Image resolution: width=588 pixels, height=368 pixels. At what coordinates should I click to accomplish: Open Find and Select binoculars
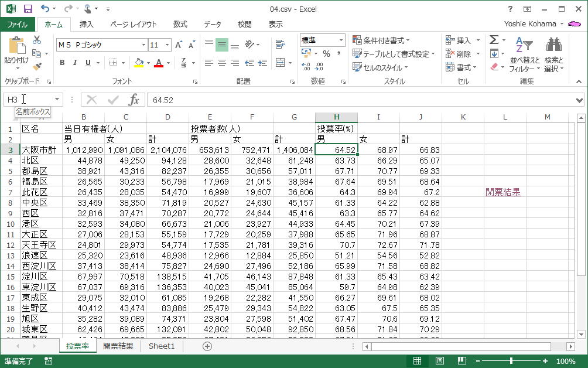(x=554, y=54)
